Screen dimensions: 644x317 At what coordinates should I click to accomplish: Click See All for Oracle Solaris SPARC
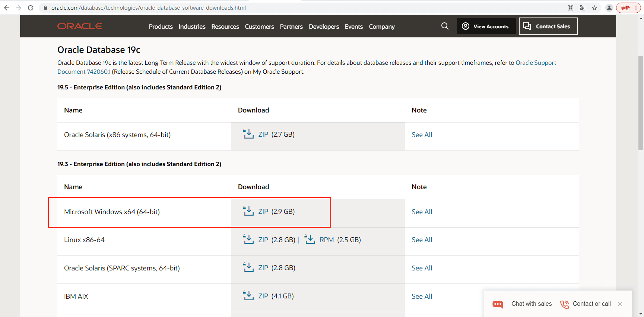click(x=422, y=268)
